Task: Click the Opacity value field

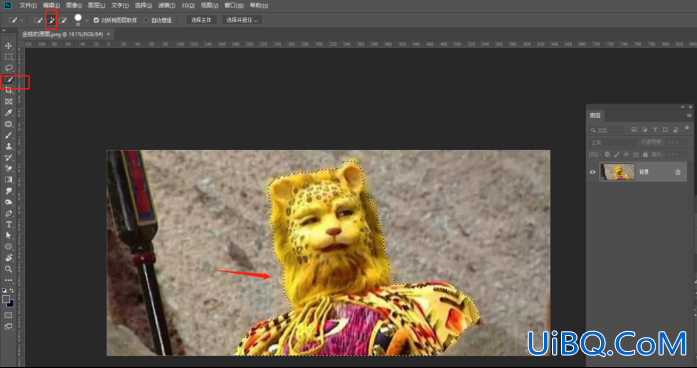Action: [x=673, y=142]
